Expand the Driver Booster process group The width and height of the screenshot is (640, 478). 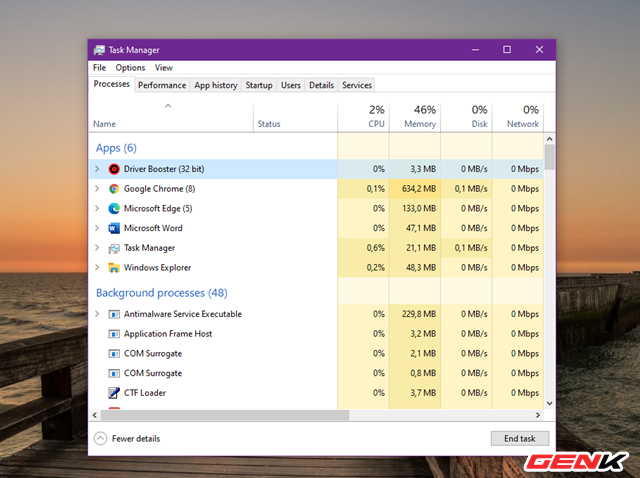pyautogui.click(x=97, y=169)
